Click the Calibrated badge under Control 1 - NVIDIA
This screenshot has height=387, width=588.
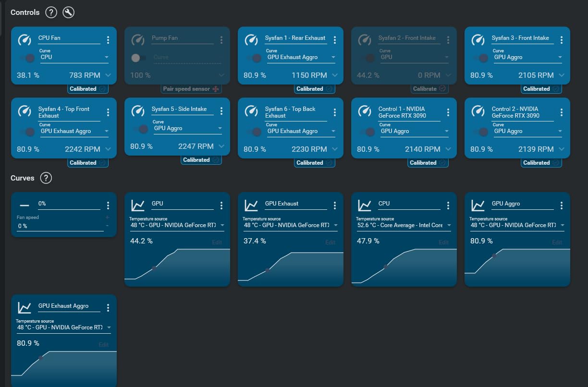point(427,163)
